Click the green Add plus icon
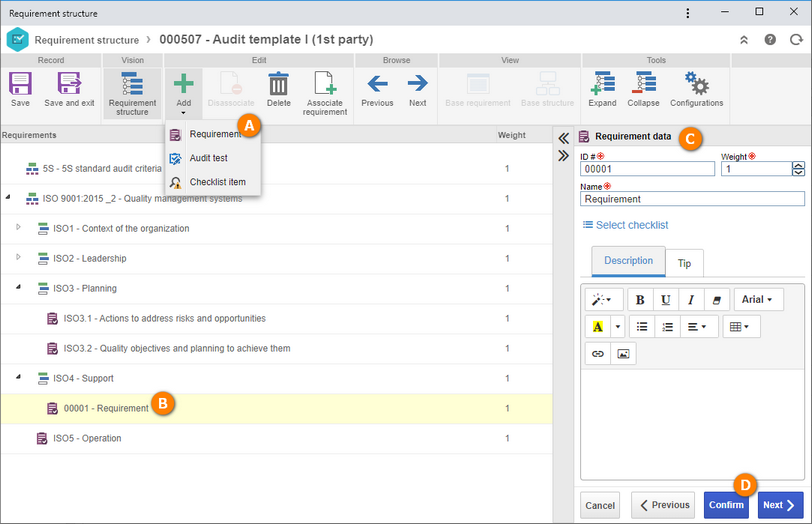The image size is (812, 524). [x=183, y=83]
